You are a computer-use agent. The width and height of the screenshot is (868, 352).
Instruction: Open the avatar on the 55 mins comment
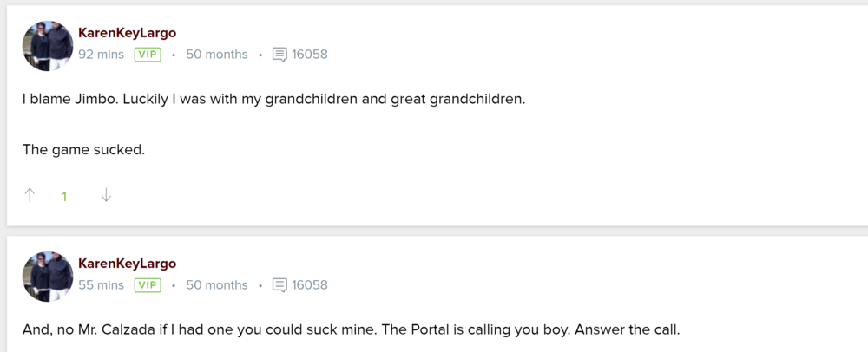click(x=48, y=277)
